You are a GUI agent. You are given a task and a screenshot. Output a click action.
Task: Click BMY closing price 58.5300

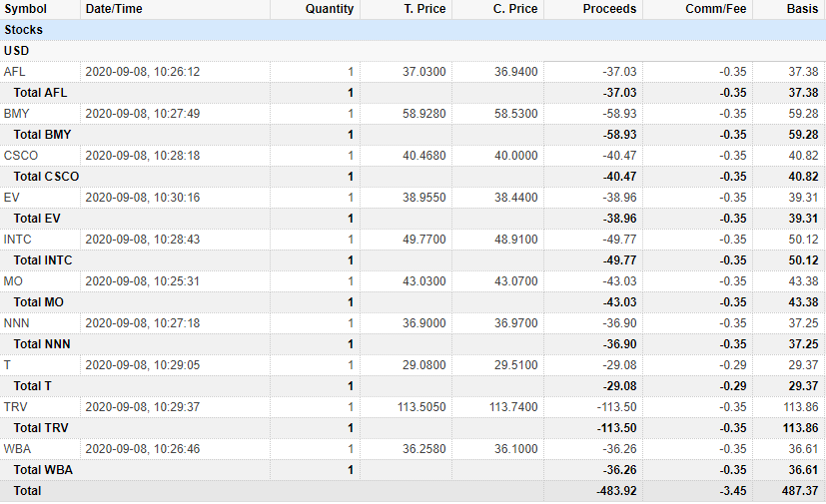point(515,114)
